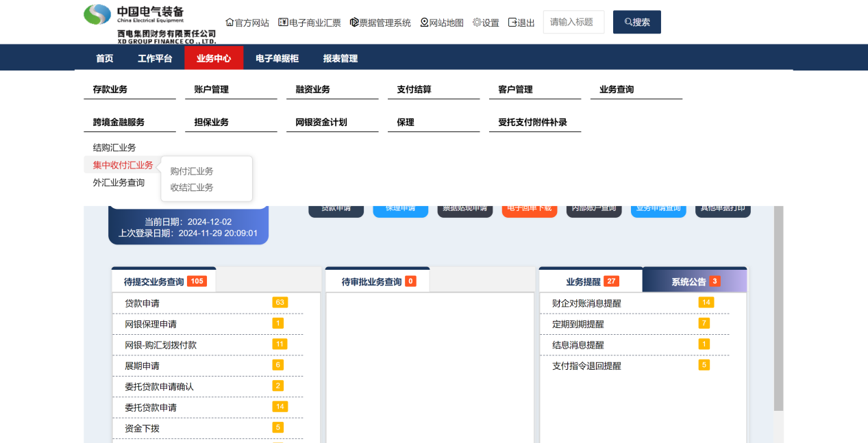Expand the 集中收付汇业务 submenu
The height and width of the screenshot is (443, 868).
click(123, 165)
